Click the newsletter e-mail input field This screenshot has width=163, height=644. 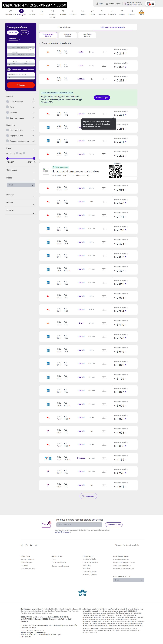click(x=79, y=524)
